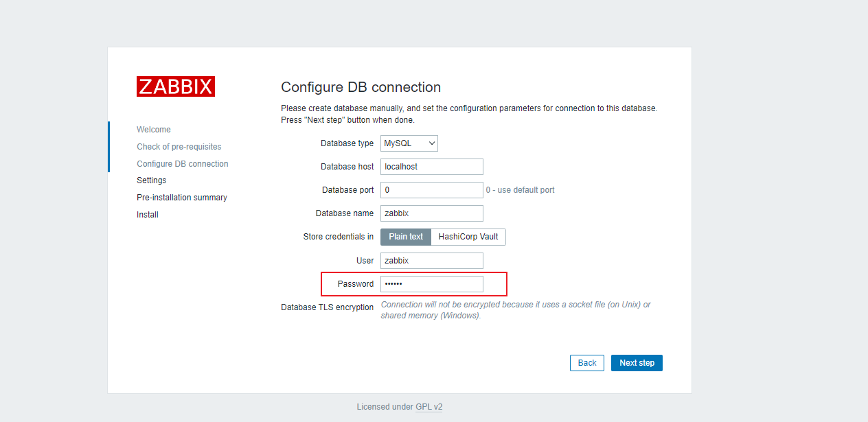Open the Database type dropdown

409,143
